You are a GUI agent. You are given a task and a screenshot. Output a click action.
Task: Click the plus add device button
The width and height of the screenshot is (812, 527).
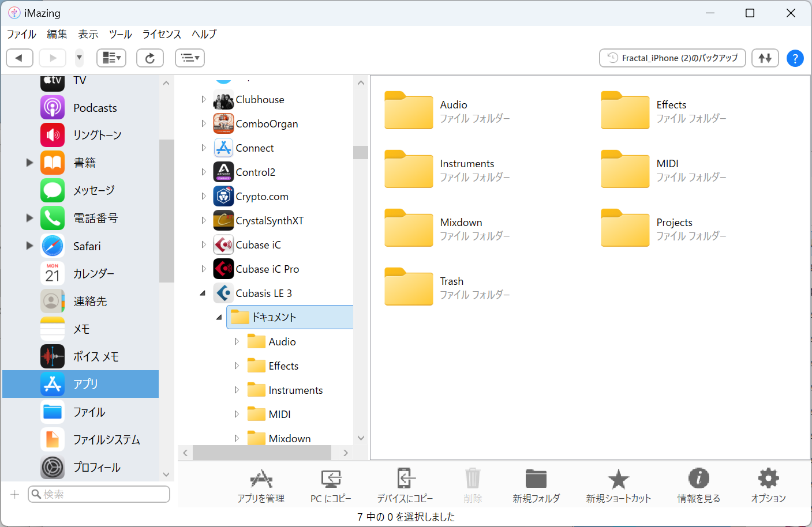[x=15, y=494]
